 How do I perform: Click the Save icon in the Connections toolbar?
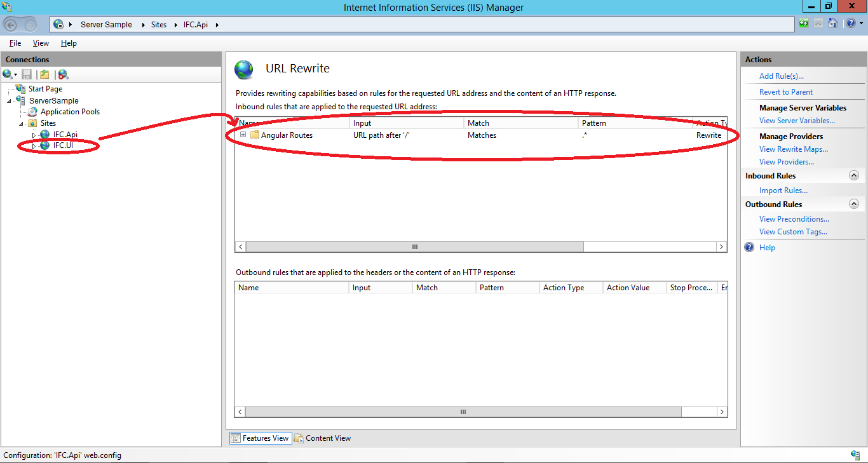click(27, 74)
